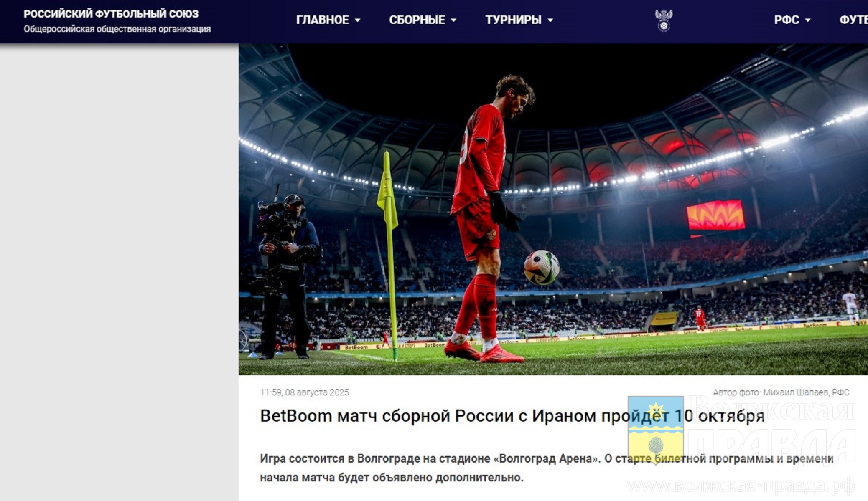The height and width of the screenshot is (501, 868).
Task: Expand the СБОРНЫЕ dropdown arrow
Action: (454, 20)
